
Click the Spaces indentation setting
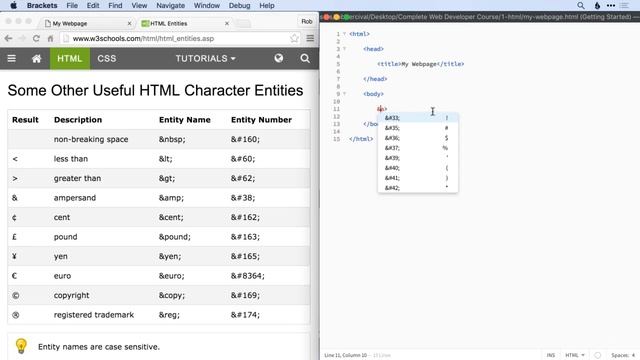(623, 355)
